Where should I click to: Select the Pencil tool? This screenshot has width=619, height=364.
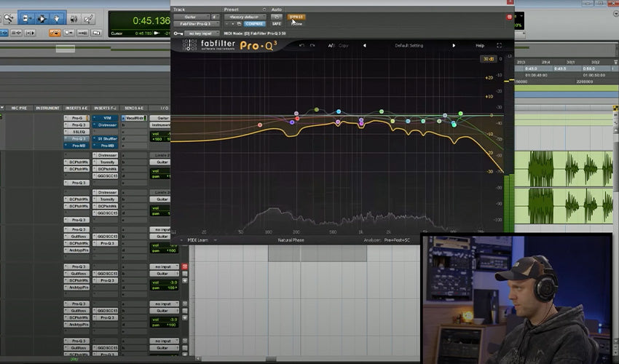click(x=89, y=17)
